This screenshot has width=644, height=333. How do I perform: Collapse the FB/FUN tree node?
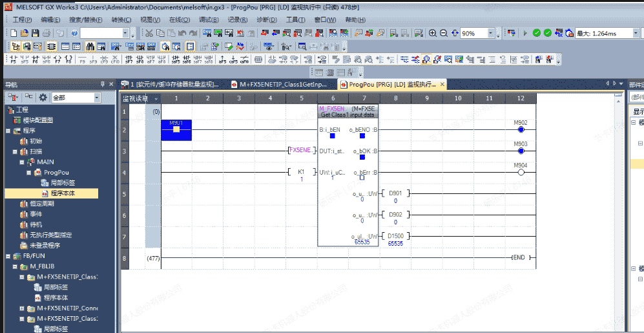click(8, 256)
